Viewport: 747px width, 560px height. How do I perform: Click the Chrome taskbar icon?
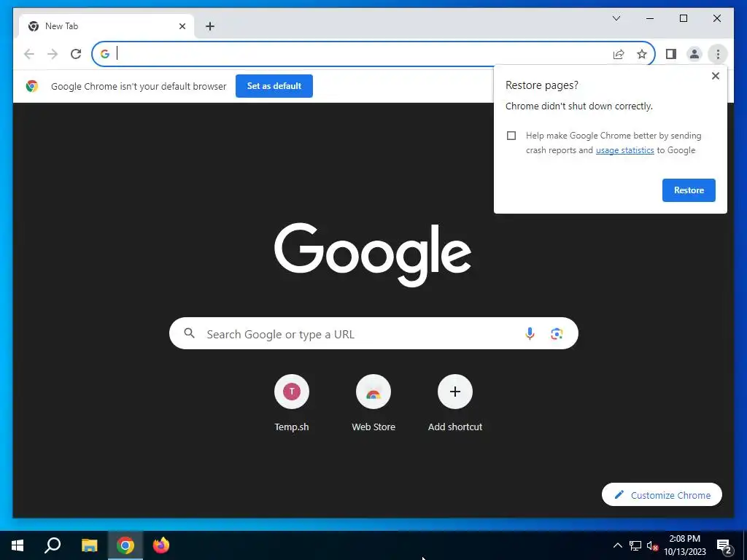[125, 545]
